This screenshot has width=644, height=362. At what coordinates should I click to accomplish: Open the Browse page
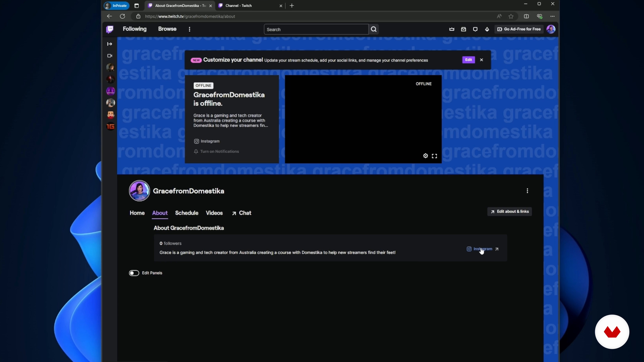[x=167, y=29]
